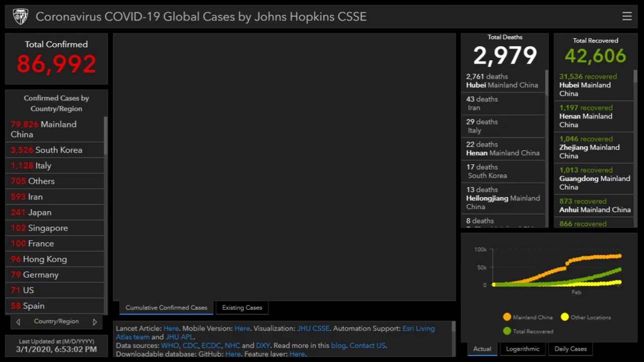Select 31,536 recovered Hubei row
Viewport: 644px width, 362px height.
[x=594, y=85]
